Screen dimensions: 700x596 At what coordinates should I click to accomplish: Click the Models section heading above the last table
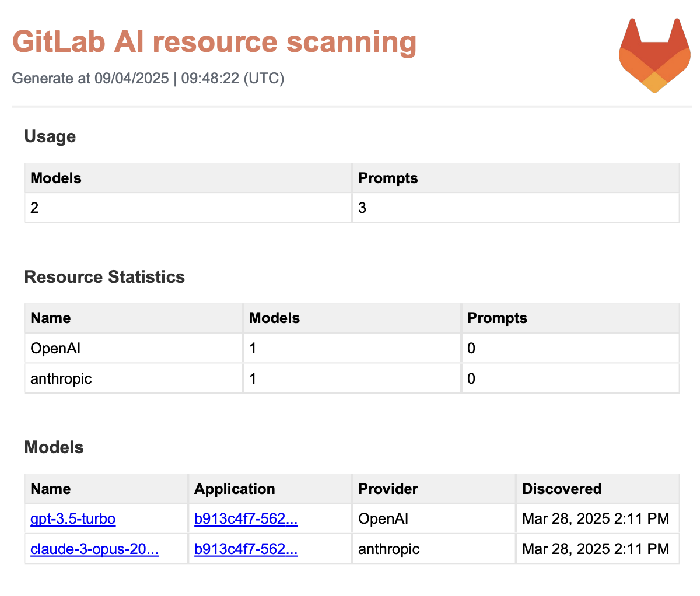[x=54, y=447]
